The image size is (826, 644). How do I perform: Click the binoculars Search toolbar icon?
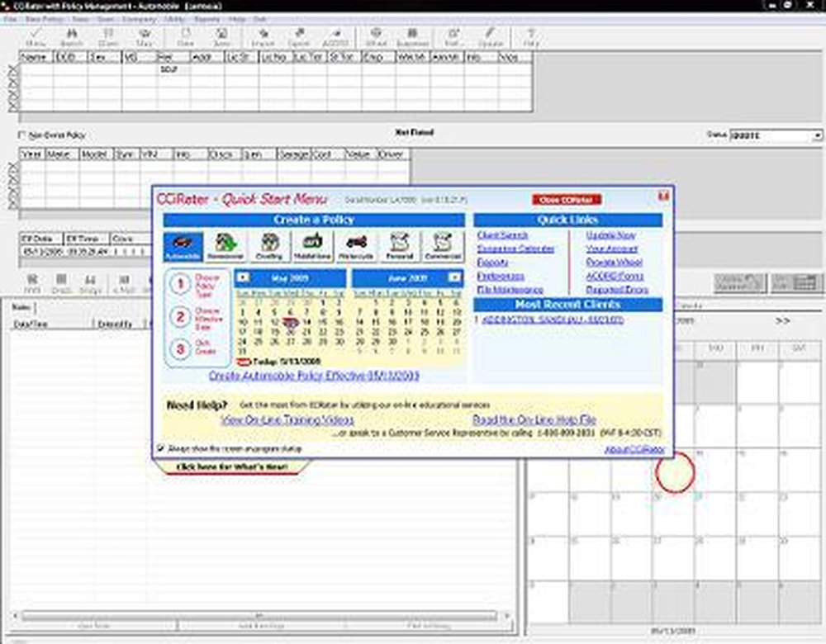72,37
